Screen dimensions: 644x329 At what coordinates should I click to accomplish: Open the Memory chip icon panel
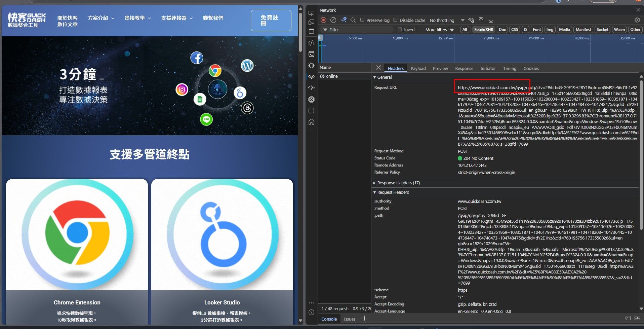(312, 100)
